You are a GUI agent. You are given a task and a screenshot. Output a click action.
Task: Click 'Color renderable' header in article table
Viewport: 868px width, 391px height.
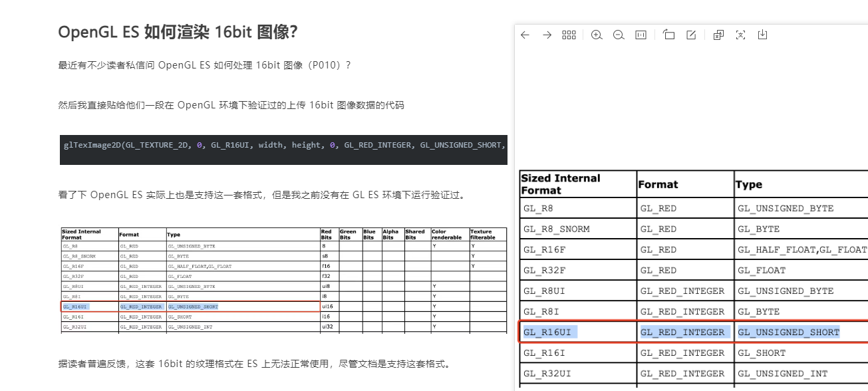[450, 234]
